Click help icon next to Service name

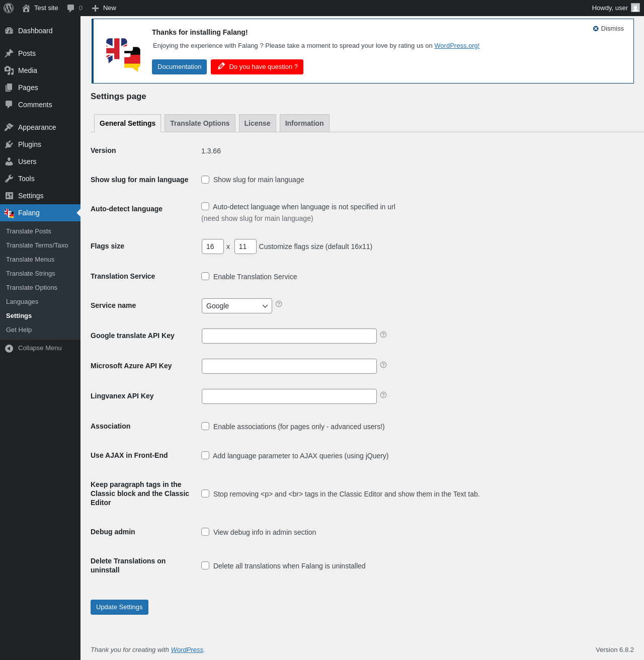(279, 304)
